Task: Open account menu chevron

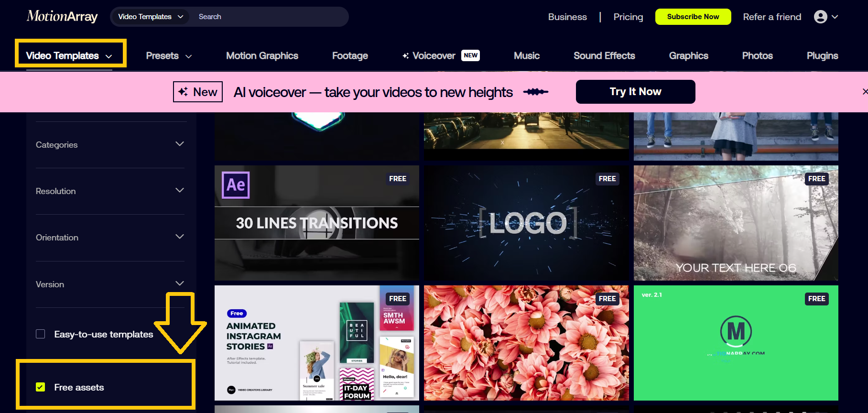Action: coord(835,17)
